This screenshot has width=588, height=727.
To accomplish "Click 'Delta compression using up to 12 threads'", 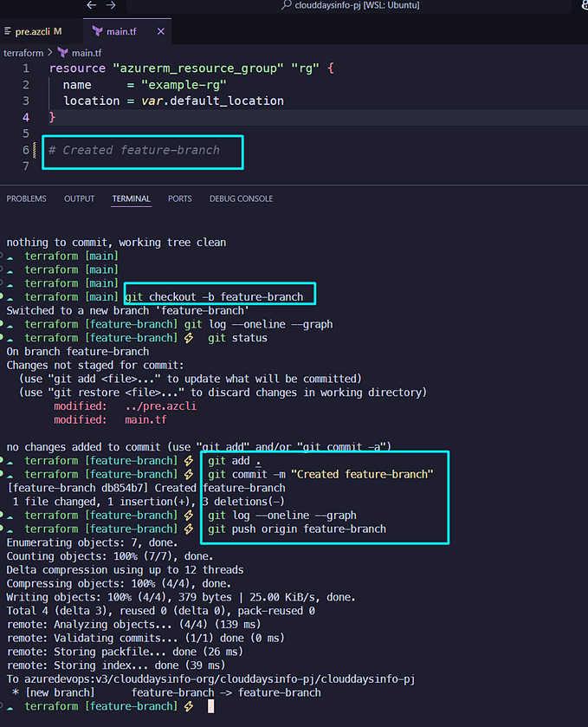I will pos(125,570).
